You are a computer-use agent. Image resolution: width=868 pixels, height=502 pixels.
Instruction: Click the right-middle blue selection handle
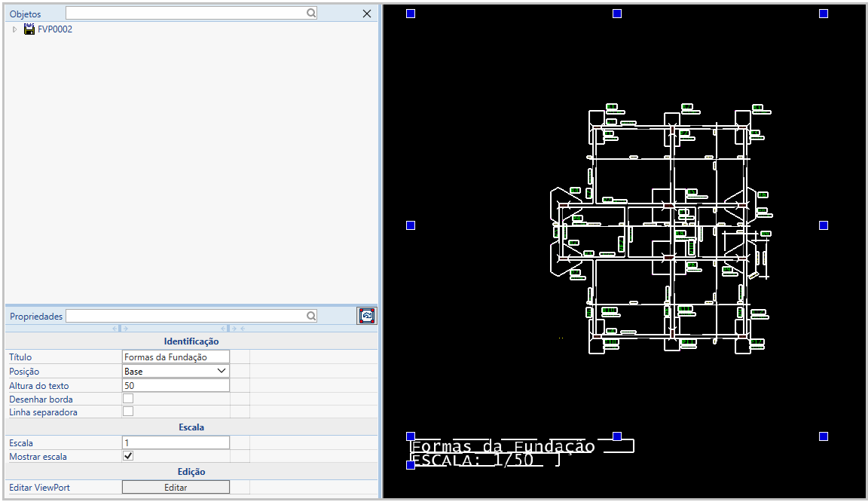tap(823, 225)
